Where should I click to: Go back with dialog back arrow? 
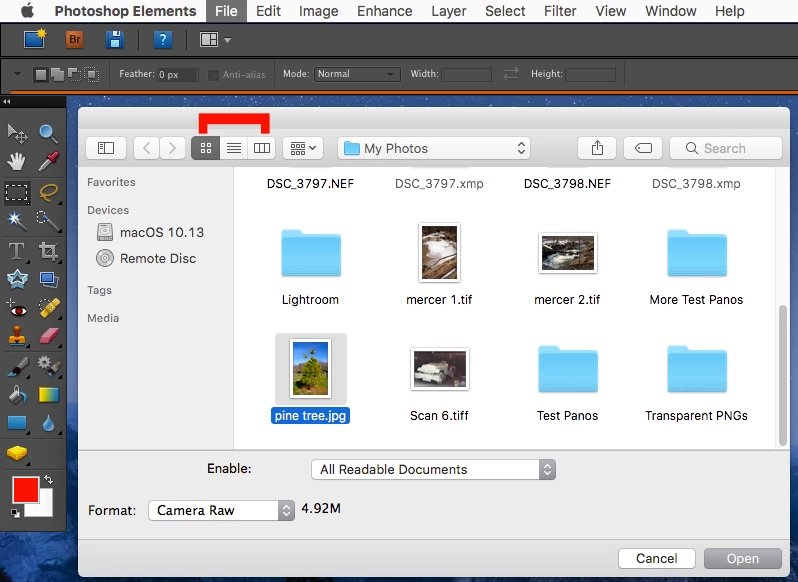tap(147, 148)
